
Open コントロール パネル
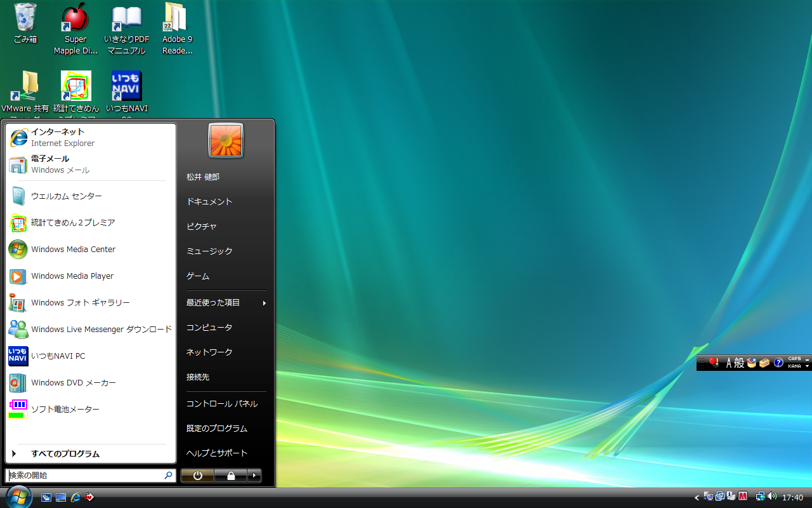click(226, 404)
